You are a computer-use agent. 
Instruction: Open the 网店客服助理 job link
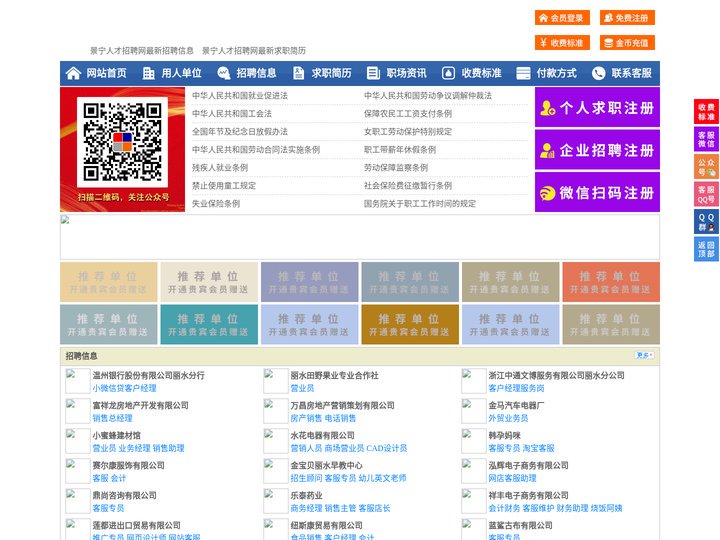(x=512, y=478)
